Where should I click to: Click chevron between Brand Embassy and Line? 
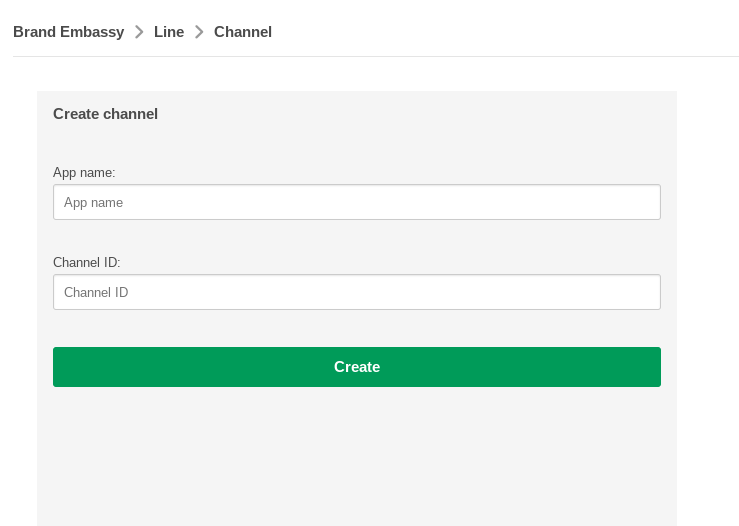click(139, 32)
